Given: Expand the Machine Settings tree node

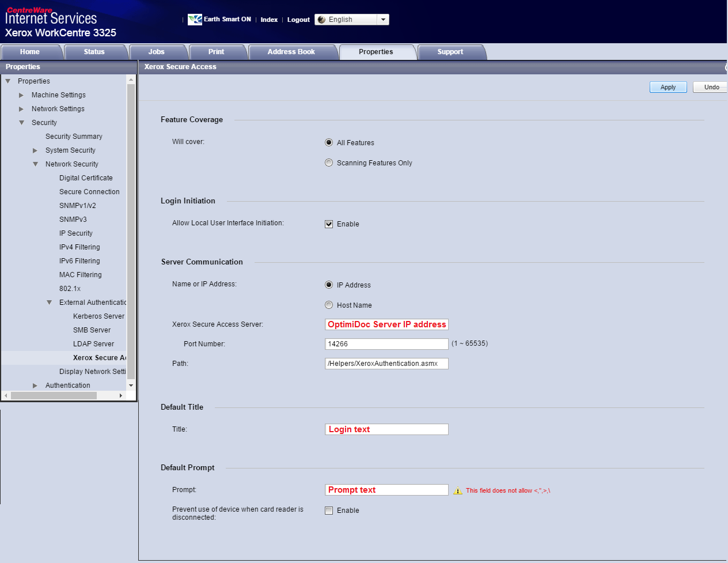Looking at the screenshot, I should (21, 95).
